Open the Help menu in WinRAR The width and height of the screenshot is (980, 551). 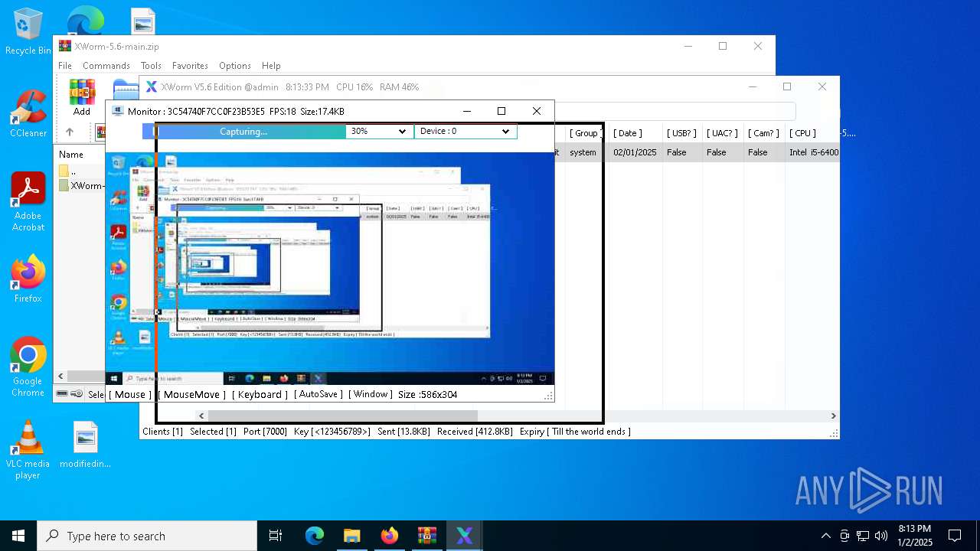(271, 66)
